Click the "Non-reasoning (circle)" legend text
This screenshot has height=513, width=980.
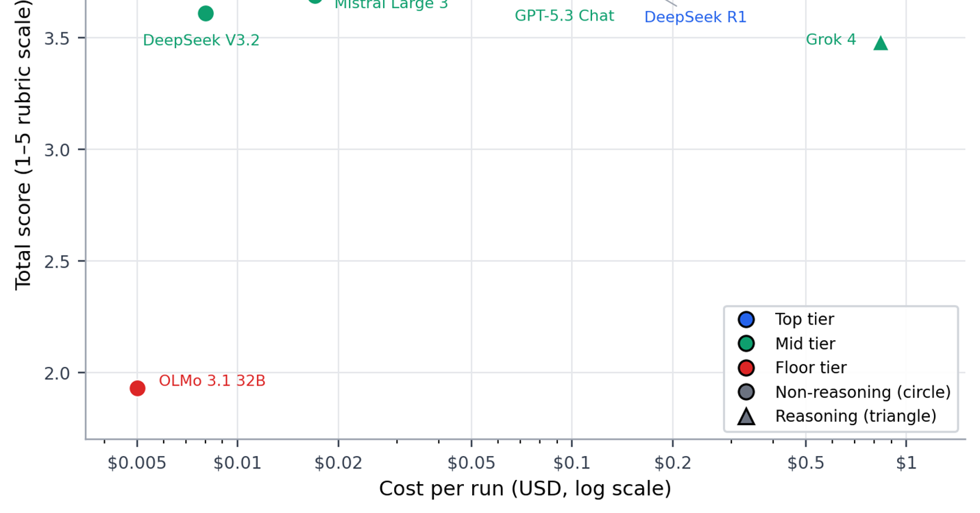coord(863,392)
